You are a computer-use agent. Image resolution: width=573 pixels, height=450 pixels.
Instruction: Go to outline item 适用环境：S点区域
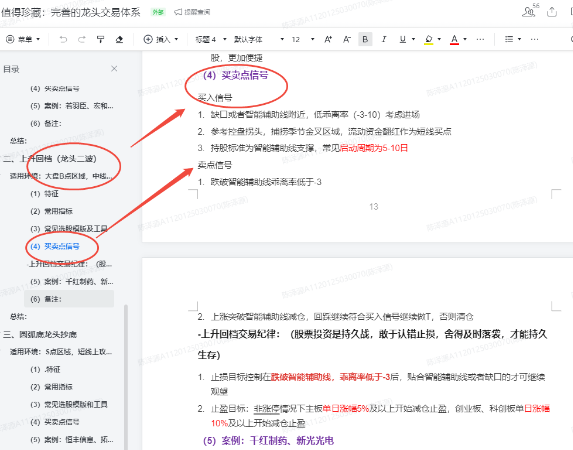(61, 352)
